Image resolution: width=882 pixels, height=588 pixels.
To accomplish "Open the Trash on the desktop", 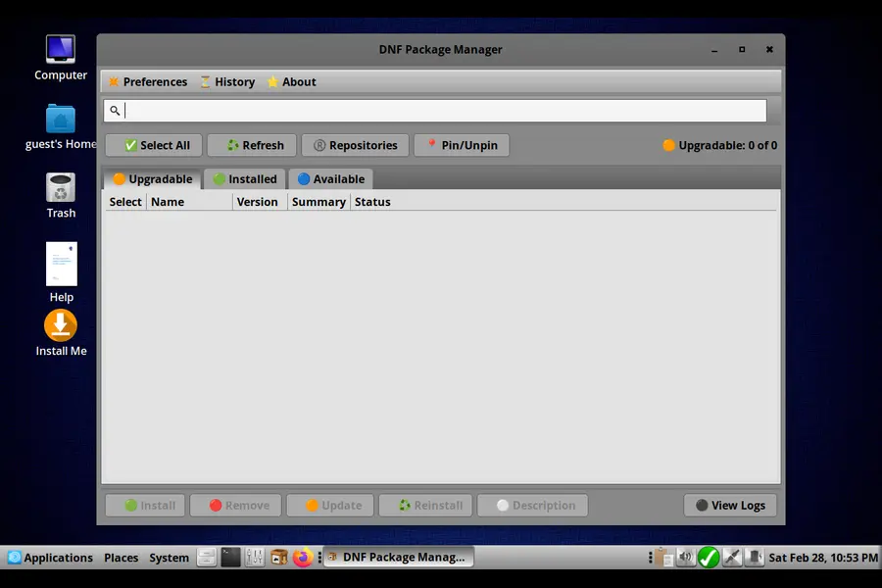I will [61, 186].
